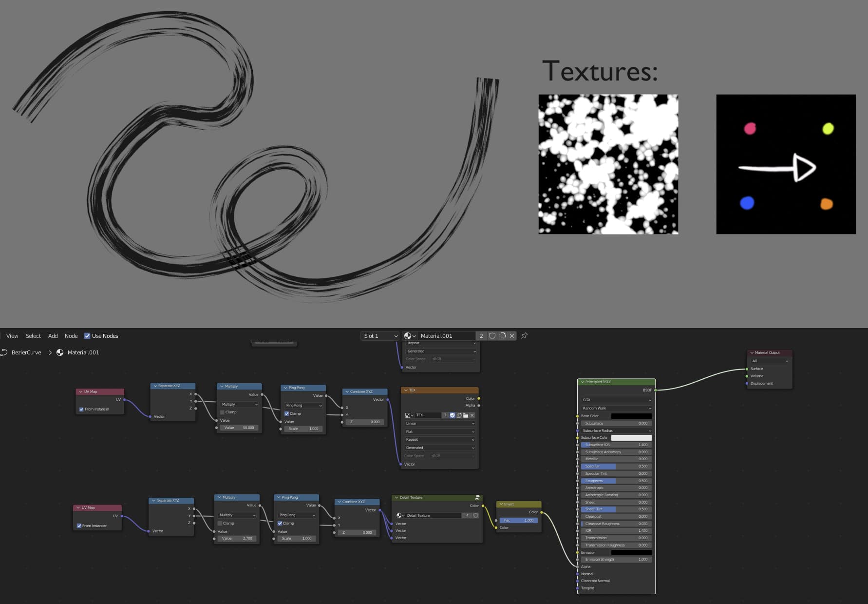This screenshot has width=868, height=604.
Task: Click the Base Color swatch on Principled BSDF
Action: tap(631, 416)
